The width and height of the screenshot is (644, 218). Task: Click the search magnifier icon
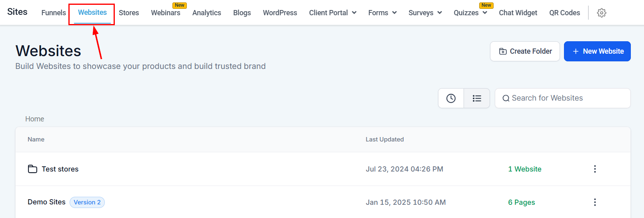pyautogui.click(x=506, y=98)
